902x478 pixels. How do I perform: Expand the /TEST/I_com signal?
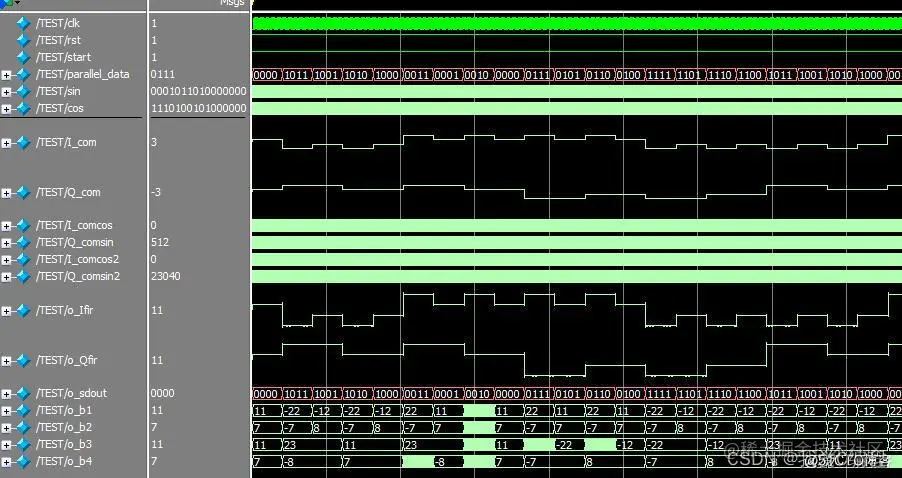(x=6, y=143)
